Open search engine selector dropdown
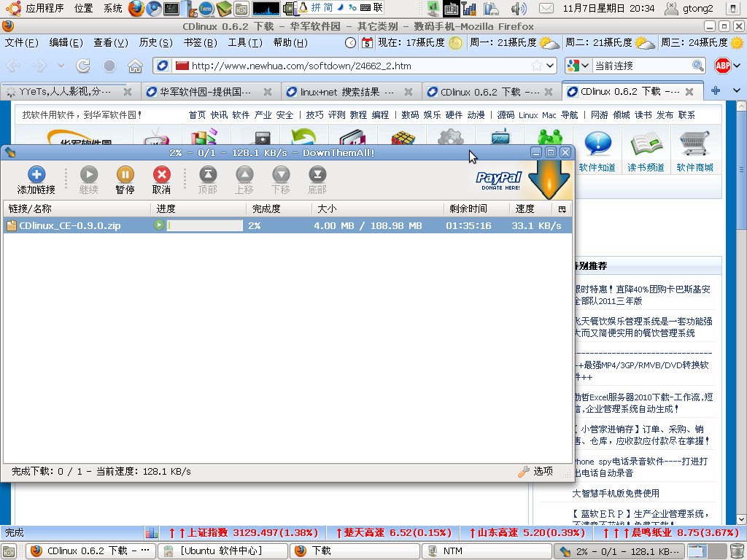 tap(578, 66)
